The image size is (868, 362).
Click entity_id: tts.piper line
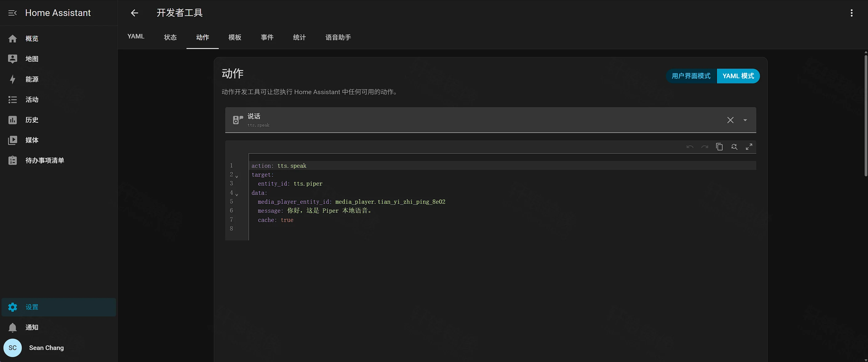pos(290,184)
